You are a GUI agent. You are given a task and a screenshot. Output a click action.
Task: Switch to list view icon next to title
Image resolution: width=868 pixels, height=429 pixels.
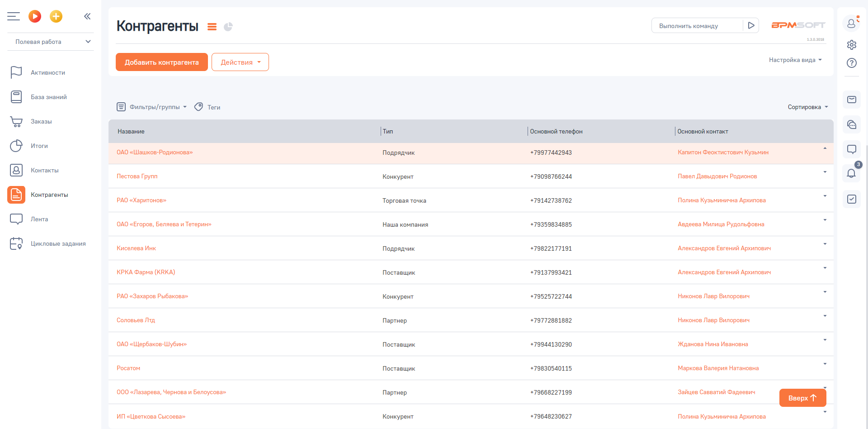(x=212, y=27)
